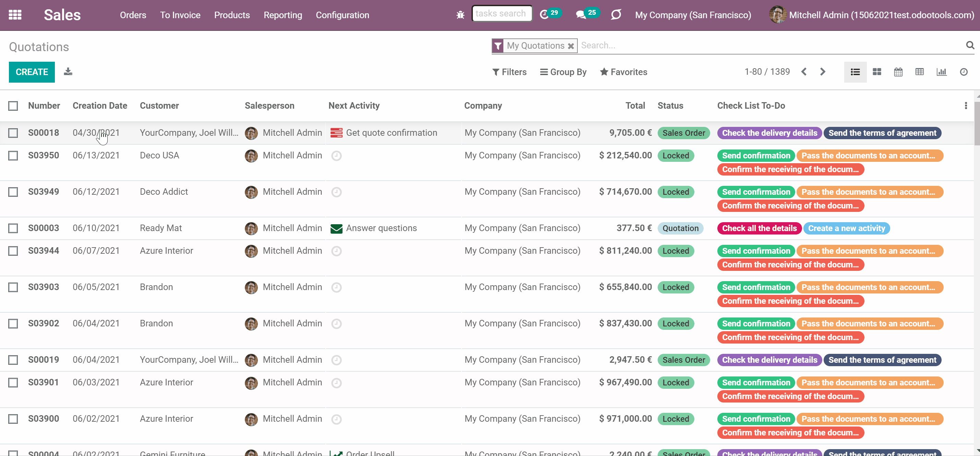
Task: Tick the select-all checkbox in header
Action: click(13, 106)
